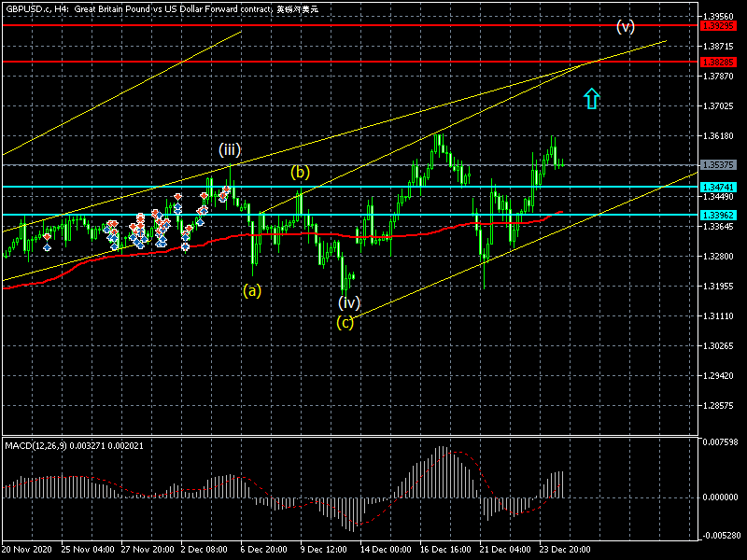Click the cyan 1.33962 price tag
The width and height of the screenshot is (747, 560).
click(x=718, y=216)
